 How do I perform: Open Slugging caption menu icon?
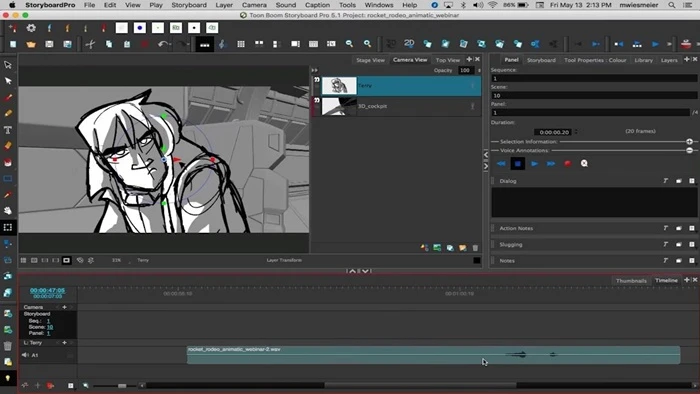pyautogui.click(x=692, y=245)
